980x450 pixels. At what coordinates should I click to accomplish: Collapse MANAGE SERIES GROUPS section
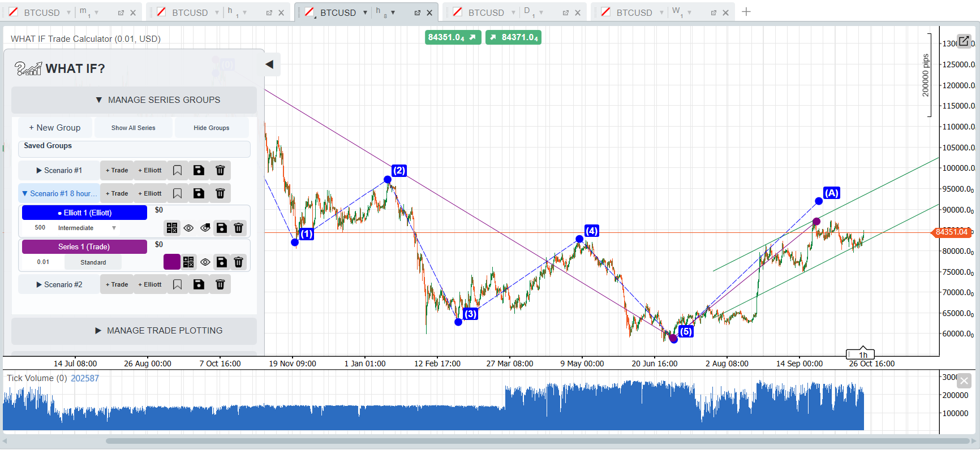click(x=134, y=100)
